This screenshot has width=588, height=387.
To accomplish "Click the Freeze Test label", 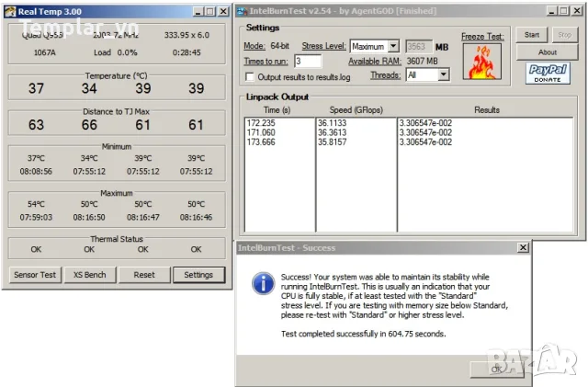I will pyautogui.click(x=482, y=37).
